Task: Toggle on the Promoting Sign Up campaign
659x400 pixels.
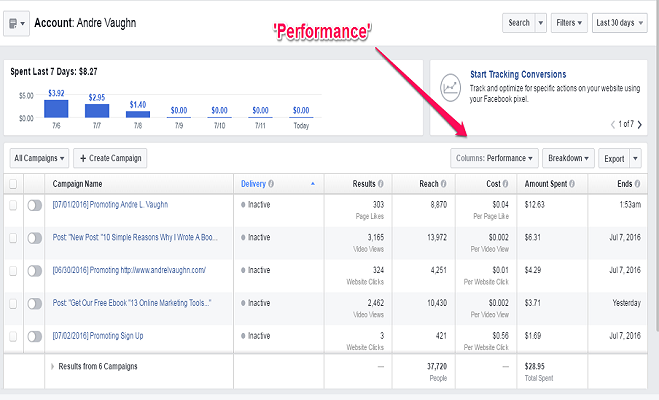Action: click(34, 336)
